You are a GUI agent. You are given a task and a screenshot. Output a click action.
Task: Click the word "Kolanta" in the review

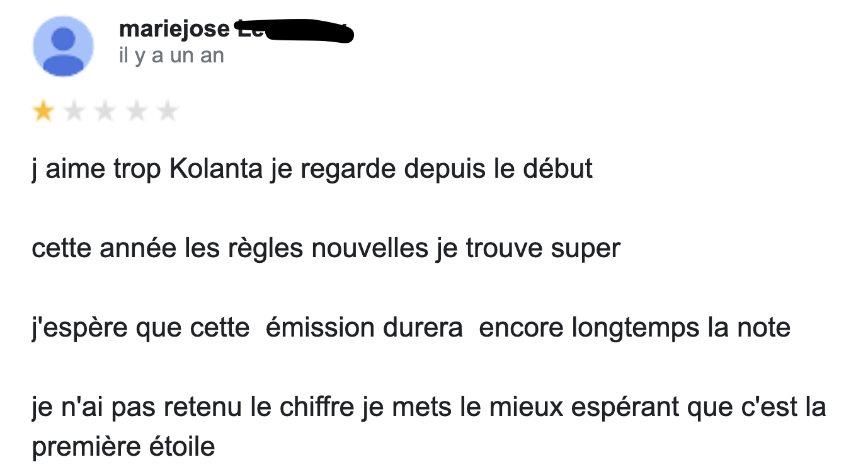pos(216,170)
